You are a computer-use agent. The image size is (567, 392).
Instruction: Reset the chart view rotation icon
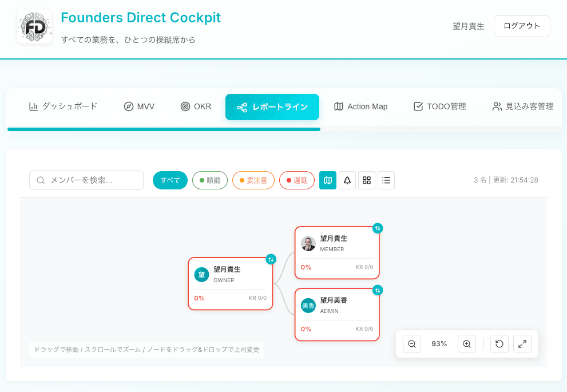point(499,343)
